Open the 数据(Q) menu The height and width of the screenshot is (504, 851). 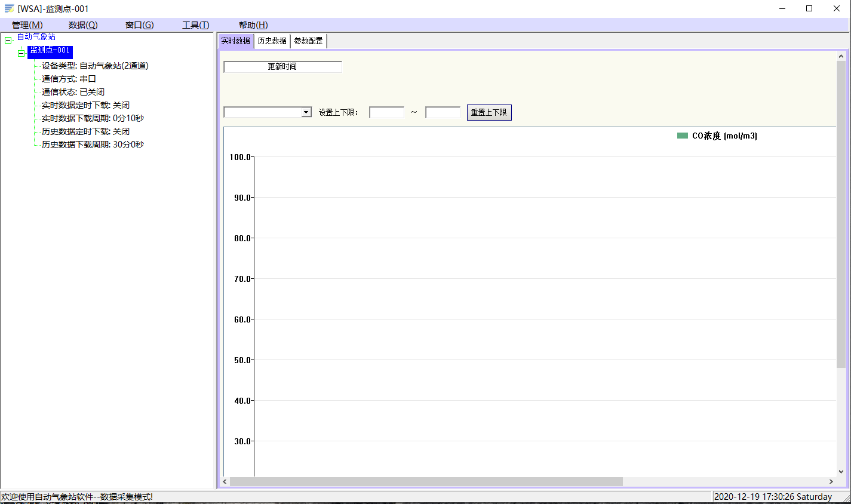pyautogui.click(x=83, y=25)
